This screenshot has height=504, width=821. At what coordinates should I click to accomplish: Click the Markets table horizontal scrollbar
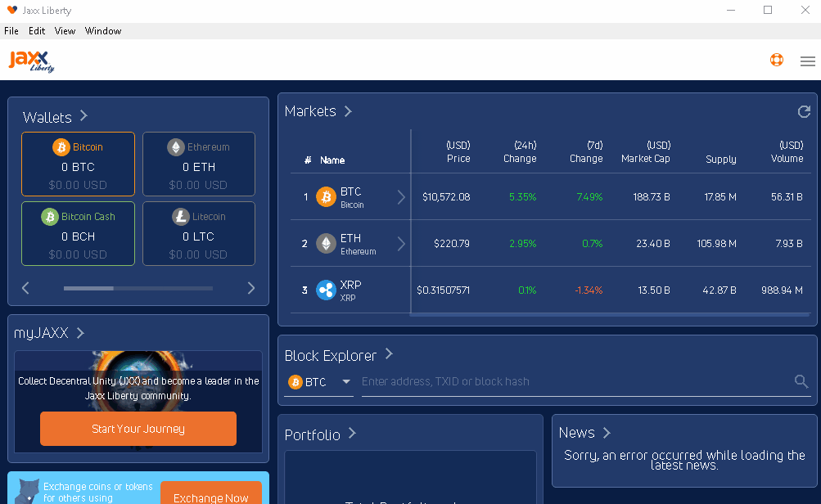pyautogui.click(x=611, y=314)
